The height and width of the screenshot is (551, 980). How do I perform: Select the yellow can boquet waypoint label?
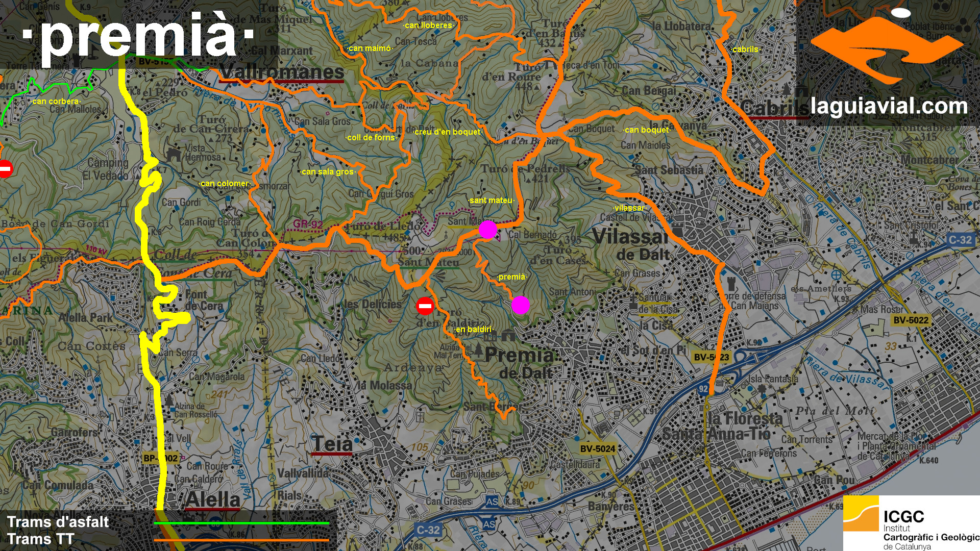(646, 130)
